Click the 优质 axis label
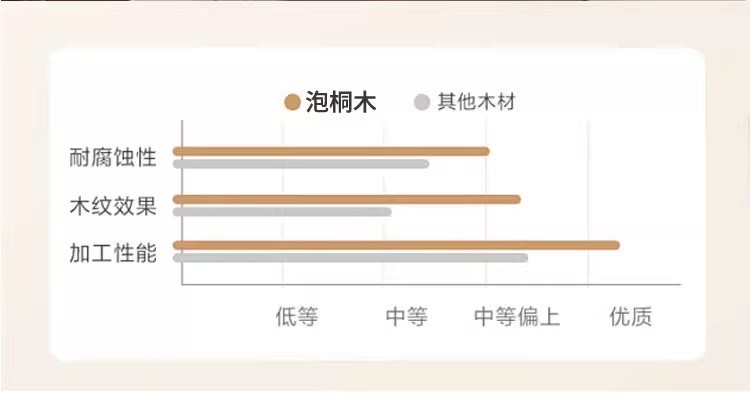The height and width of the screenshot is (413, 750). tap(631, 318)
